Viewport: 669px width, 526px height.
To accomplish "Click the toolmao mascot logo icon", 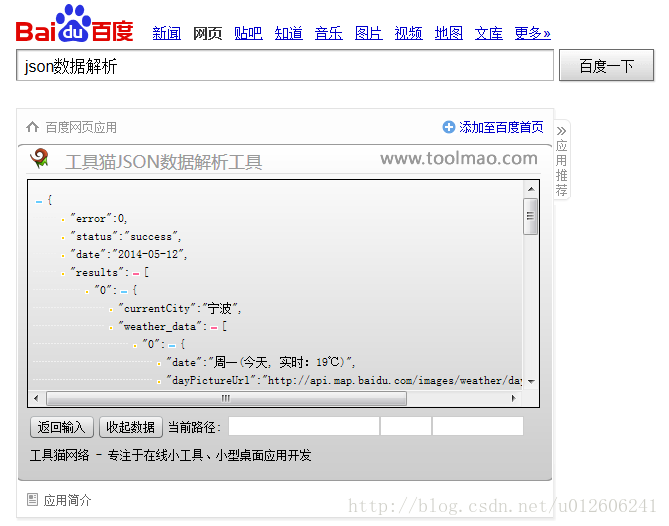I will click(x=40, y=159).
